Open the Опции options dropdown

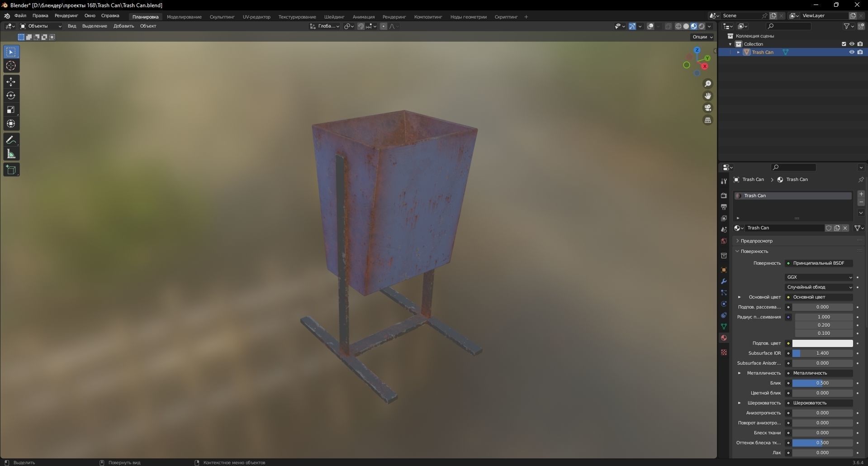tap(702, 37)
